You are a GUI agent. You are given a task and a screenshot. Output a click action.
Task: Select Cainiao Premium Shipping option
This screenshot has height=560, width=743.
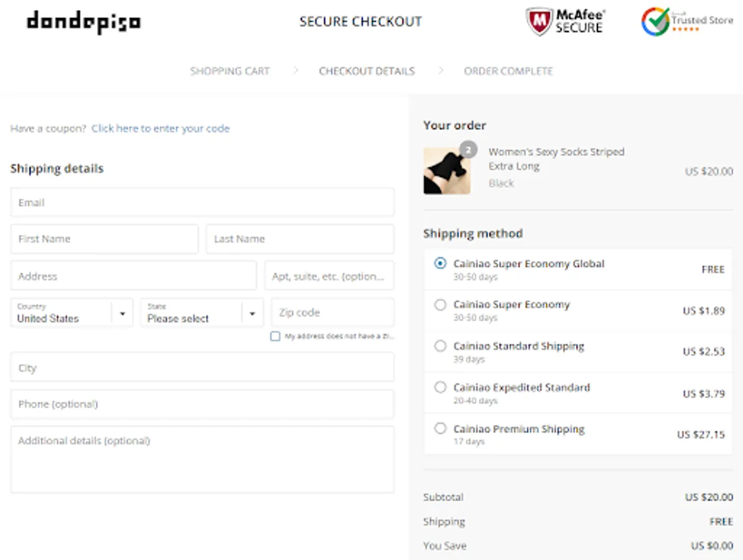[x=441, y=429]
